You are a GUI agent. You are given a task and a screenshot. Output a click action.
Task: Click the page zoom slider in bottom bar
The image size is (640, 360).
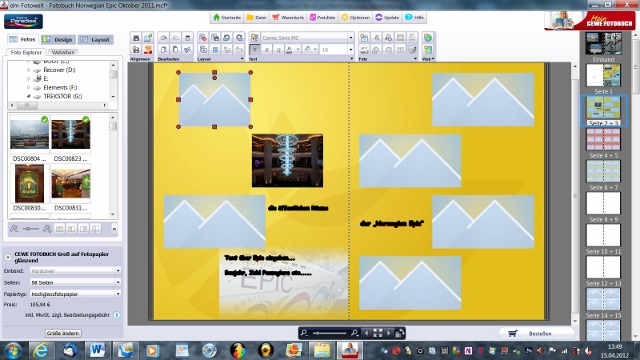coord(330,333)
